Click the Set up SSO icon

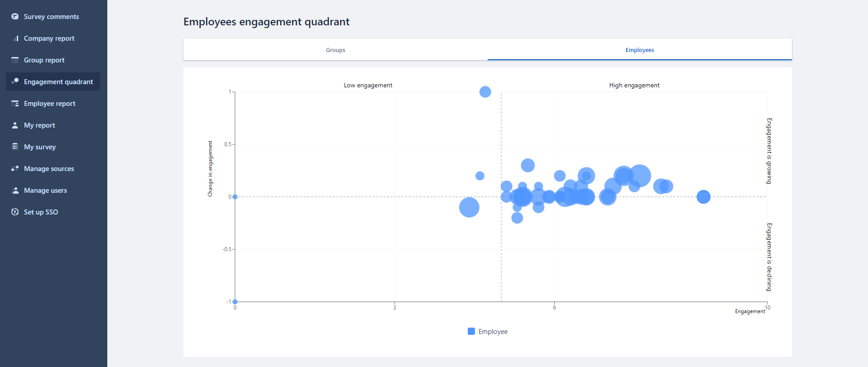(x=15, y=212)
